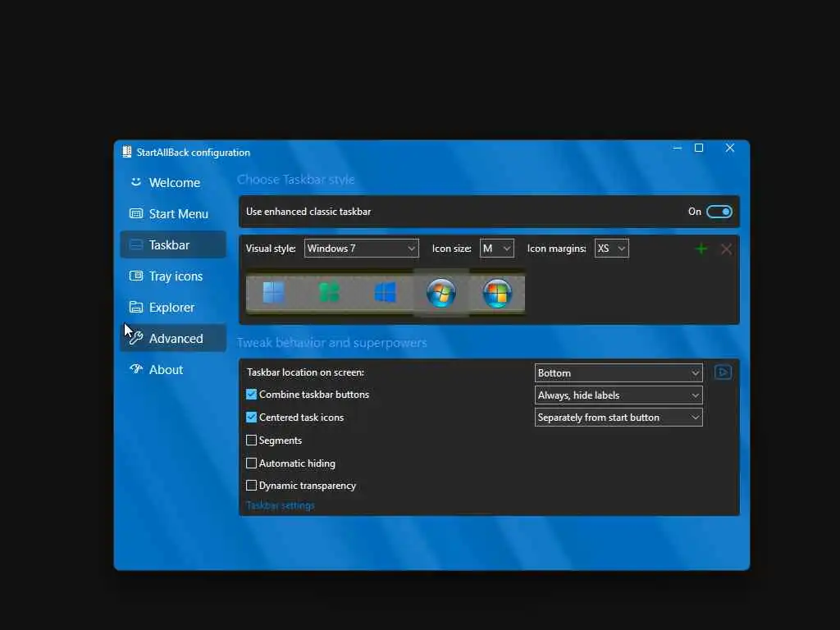Click the StartAllBack configuration title text
Image resolution: width=840 pixels, height=630 pixels.
tap(194, 153)
